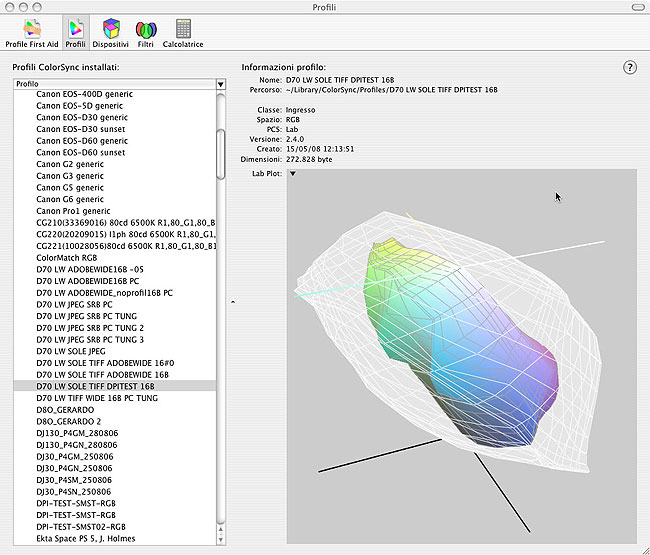This screenshot has height=555, width=650.
Task: Select D70 LW SOLE TIFF DPITEST 16B row
Action: 115,386
